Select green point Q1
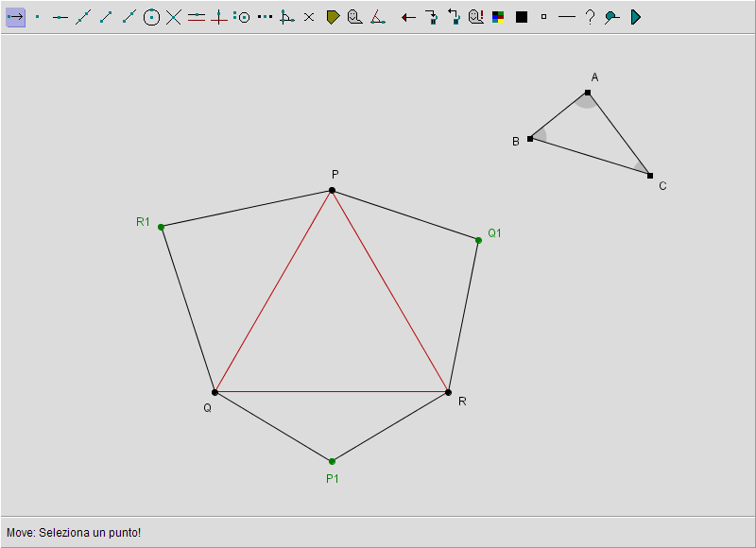The image size is (756, 548). pyautogui.click(x=478, y=241)
